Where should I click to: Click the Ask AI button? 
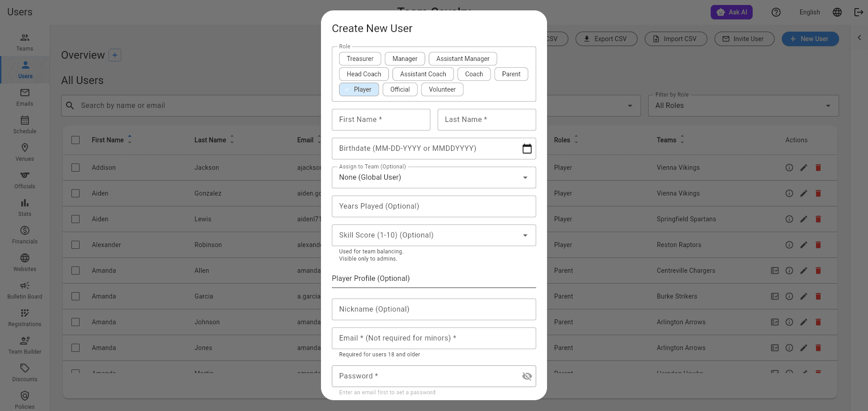click(731, 12)
